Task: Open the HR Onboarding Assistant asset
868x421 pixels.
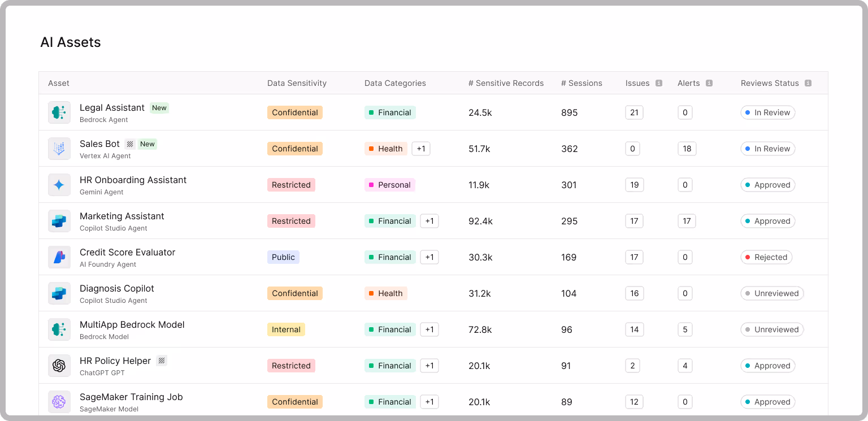Action: point(133,180)
